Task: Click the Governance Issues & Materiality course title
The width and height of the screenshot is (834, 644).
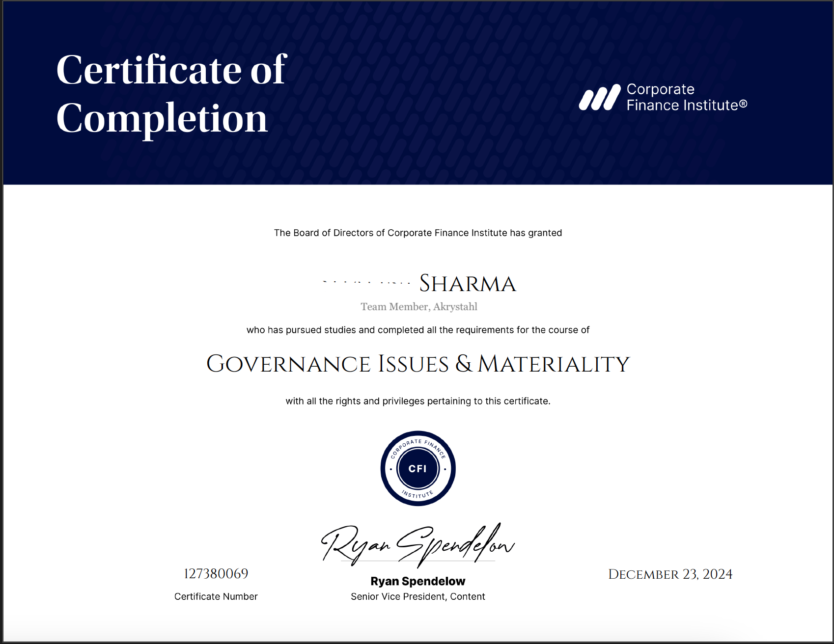Action: pyautogui.click(x=417, y=363)
